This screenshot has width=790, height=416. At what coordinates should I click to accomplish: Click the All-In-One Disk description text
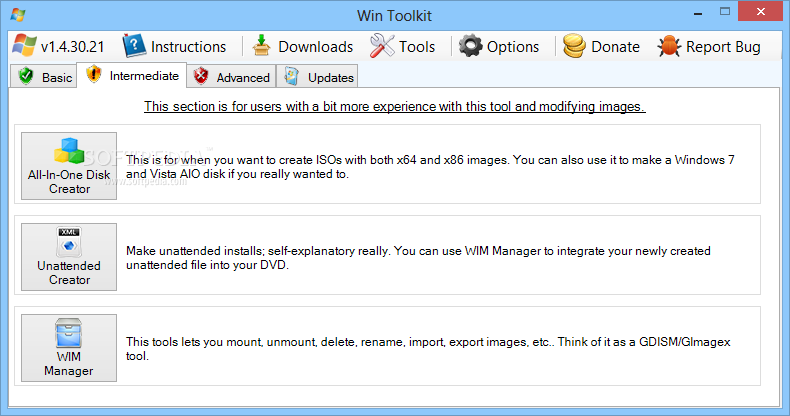click(430, 167)
